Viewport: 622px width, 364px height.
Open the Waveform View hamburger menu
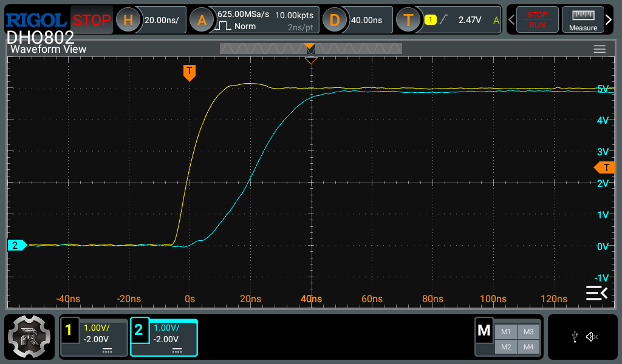coord(600,49)
